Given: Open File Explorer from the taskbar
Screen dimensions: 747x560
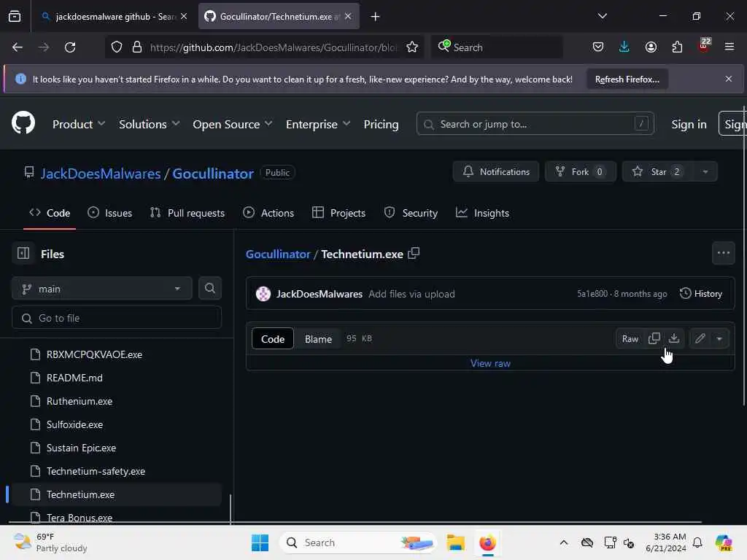Looking at the screenshot, I should (x=455, y=542).
